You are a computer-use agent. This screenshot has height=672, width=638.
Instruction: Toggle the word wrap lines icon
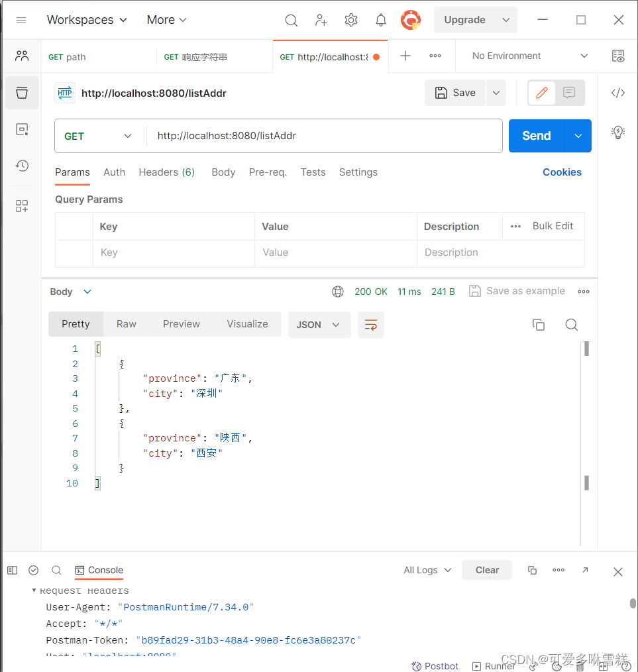coord(370,325)
